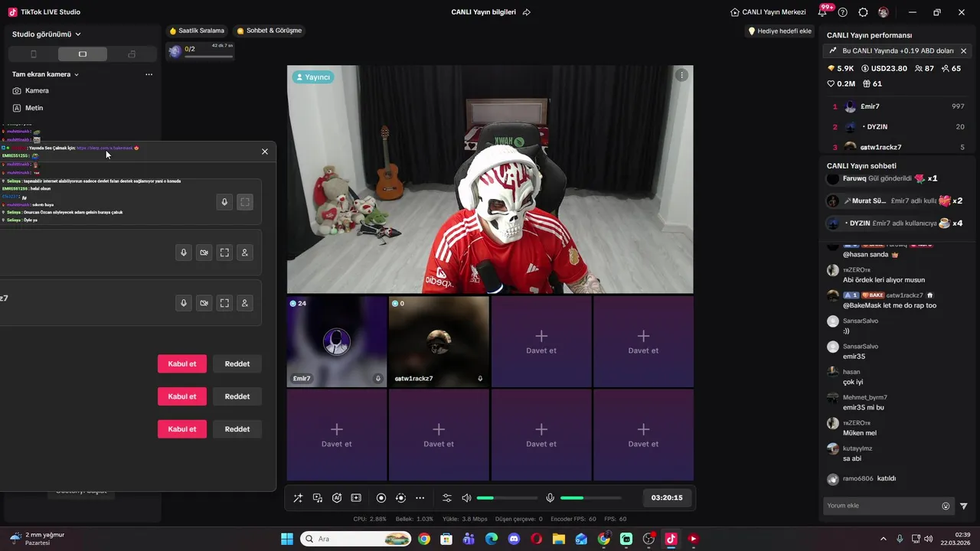Show hidden system tray icons chevron
The image size is (980, 551).
click(x=883, y=539)
